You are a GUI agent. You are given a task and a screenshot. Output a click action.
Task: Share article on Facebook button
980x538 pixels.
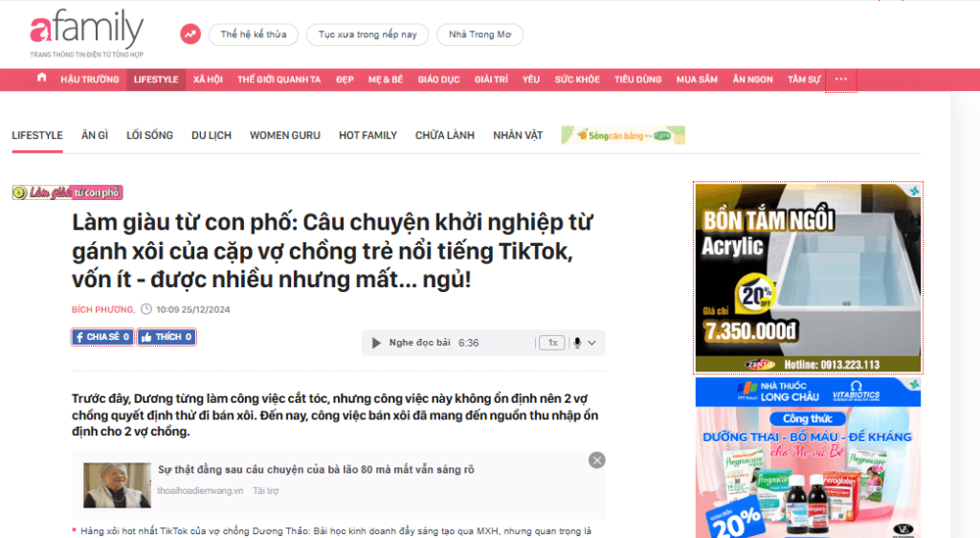(x=102, y=337)
